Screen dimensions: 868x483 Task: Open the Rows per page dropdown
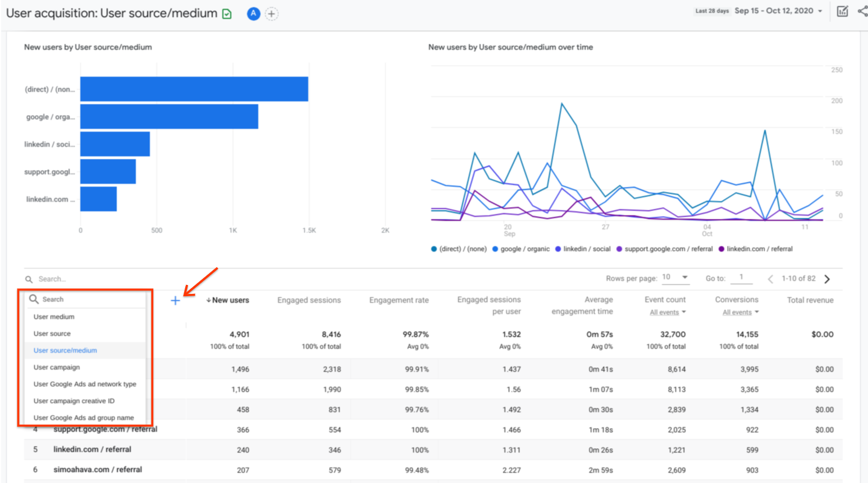(675, 277)
